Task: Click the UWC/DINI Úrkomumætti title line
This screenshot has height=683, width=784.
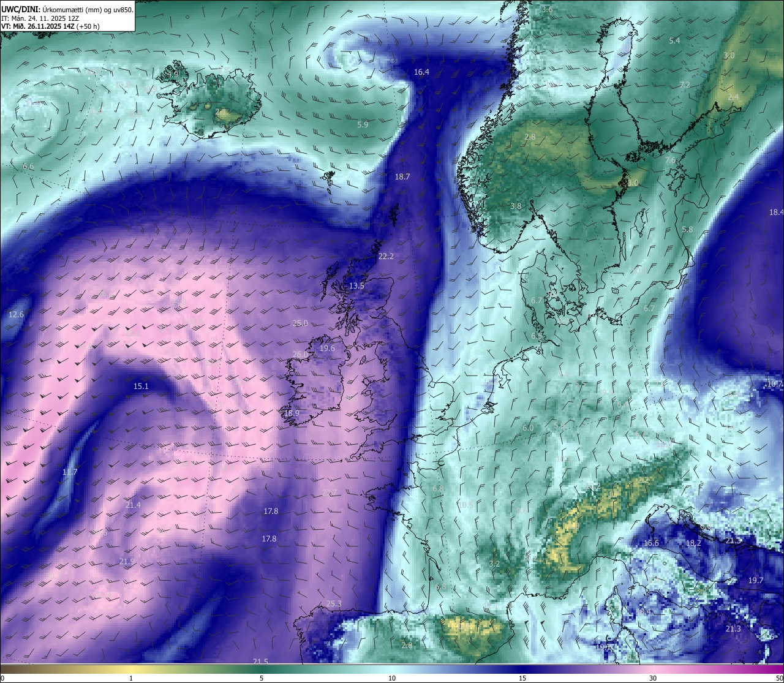Action: tap(67, 10)
